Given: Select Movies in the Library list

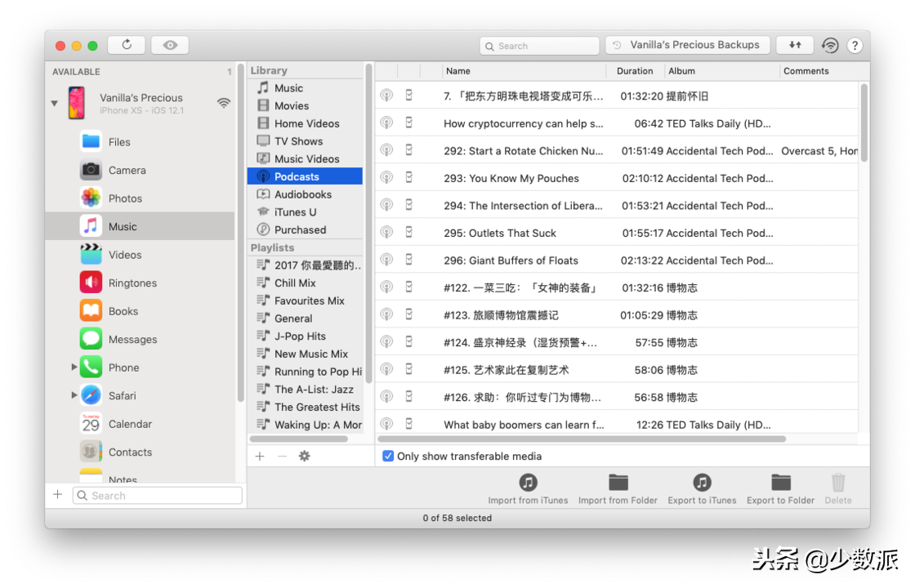Looking at the screenshot, I should (306, 105).
